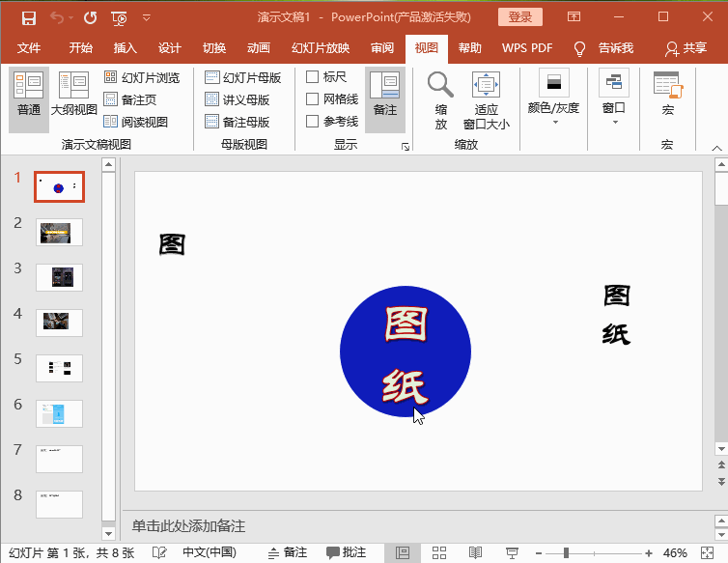Click the 告诉我 lightbulb search
Screen dimensions: 728x563
603,48
